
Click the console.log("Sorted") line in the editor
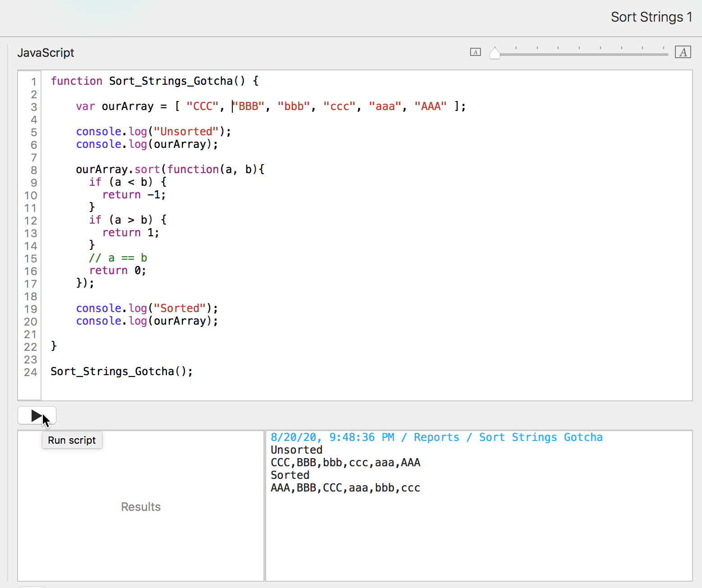click(x=147, y=308)
